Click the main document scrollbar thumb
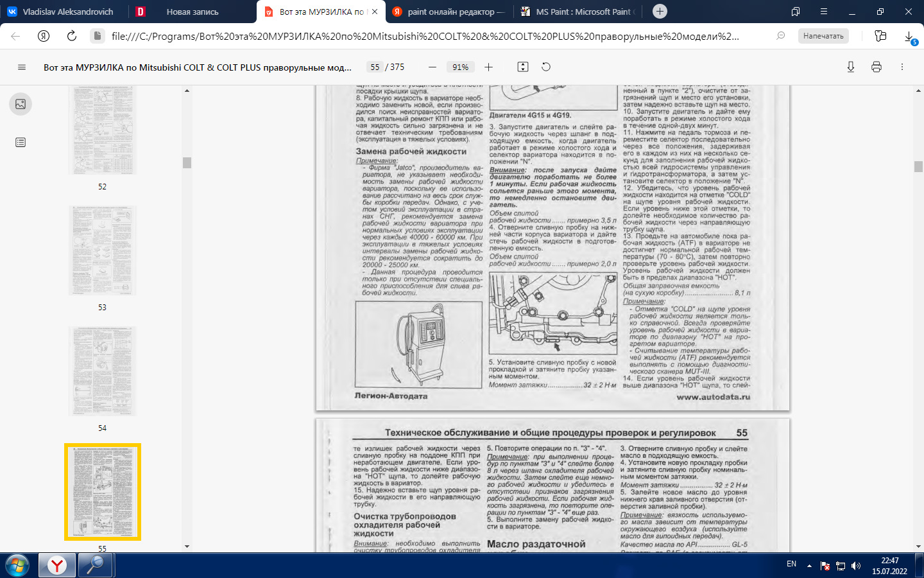The width and height of the screenshot is (924, 578). 918,166
